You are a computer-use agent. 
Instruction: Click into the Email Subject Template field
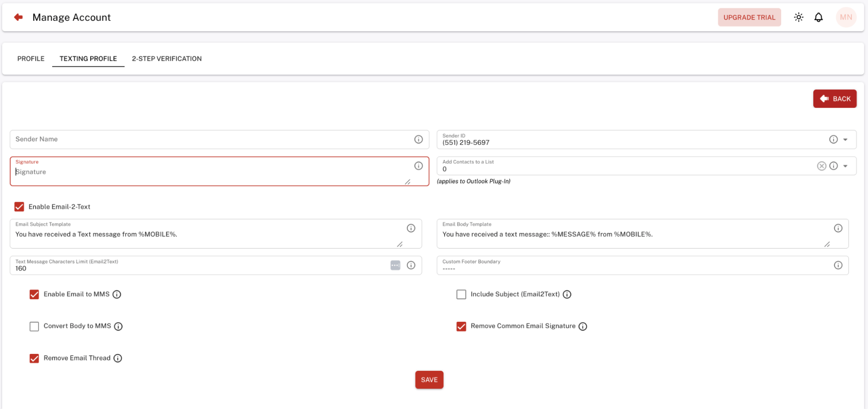click(204, 235)
